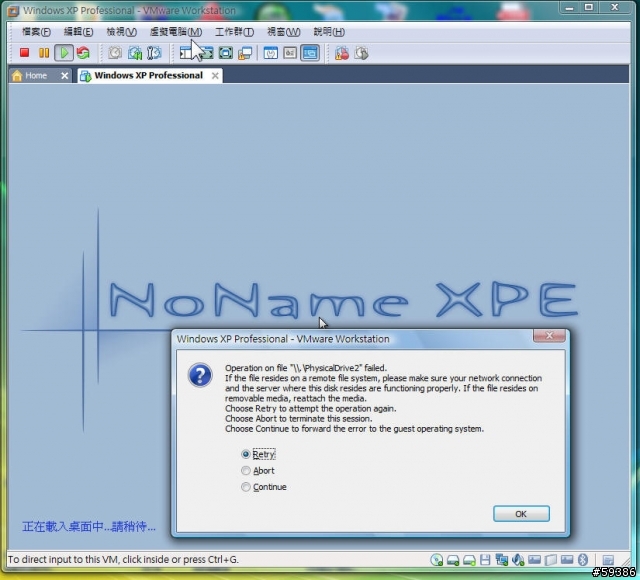
Task: Click the network adapter status bar icon
Action: click(x=502, y=560)
